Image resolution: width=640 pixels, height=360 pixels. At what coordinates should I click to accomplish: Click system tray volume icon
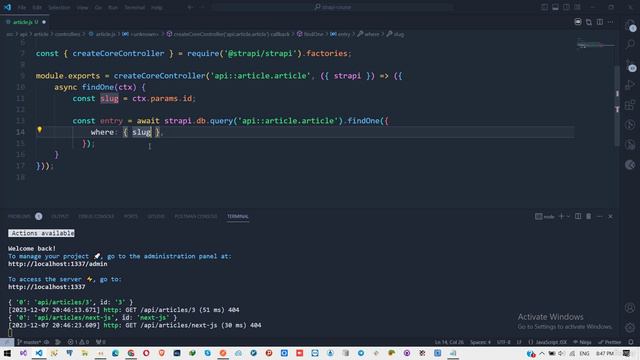click(x=562, y=353)
